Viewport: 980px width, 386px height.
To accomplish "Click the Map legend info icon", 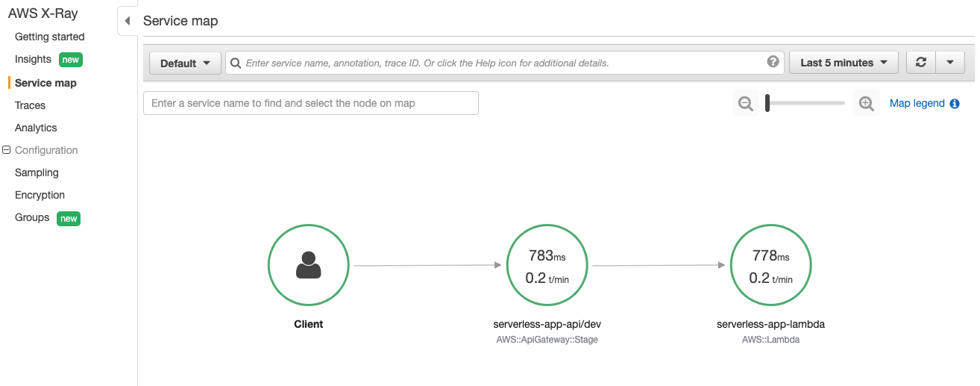I will click(x=955, y=104).
